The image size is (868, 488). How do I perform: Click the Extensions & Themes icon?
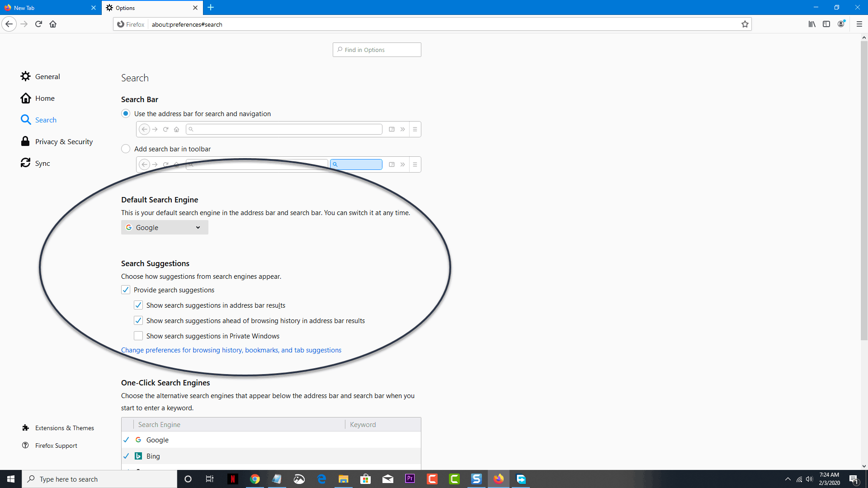26,428
